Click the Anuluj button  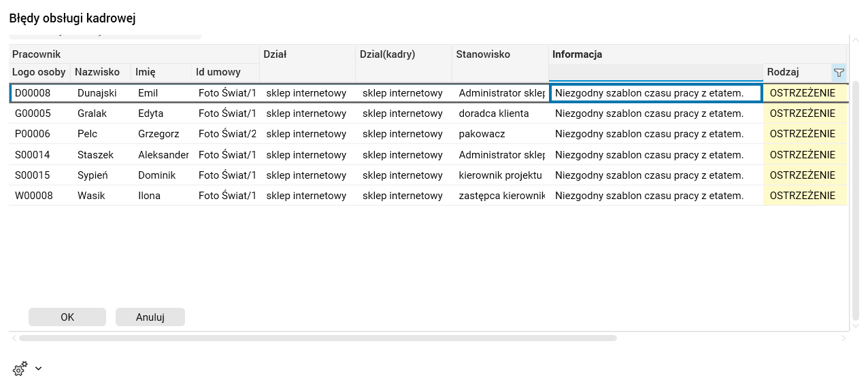(150, 317)
